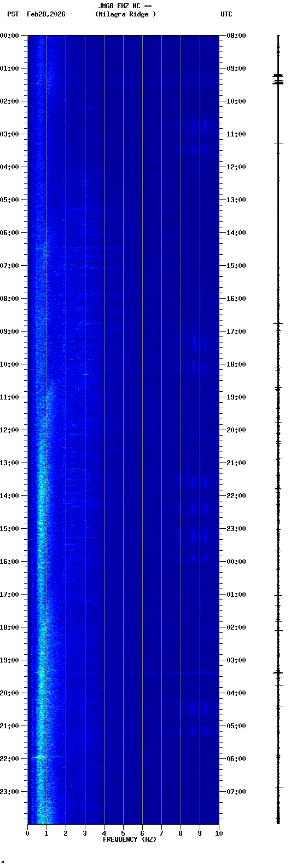This screenshot has width=302, height=868.
Task: Click PST time label '03:00'
Action: pyautogui.click(x=10, y=134)
